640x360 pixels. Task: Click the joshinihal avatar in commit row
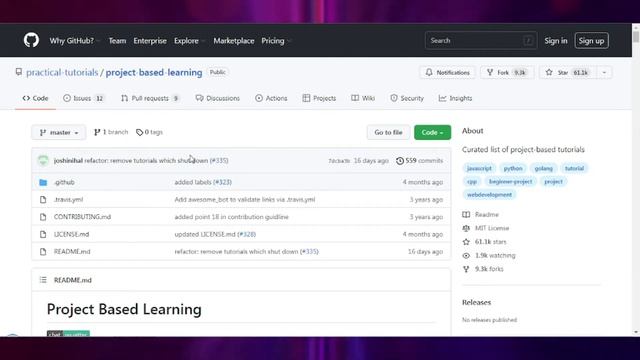pyautogui.click(x=43, y=160)
